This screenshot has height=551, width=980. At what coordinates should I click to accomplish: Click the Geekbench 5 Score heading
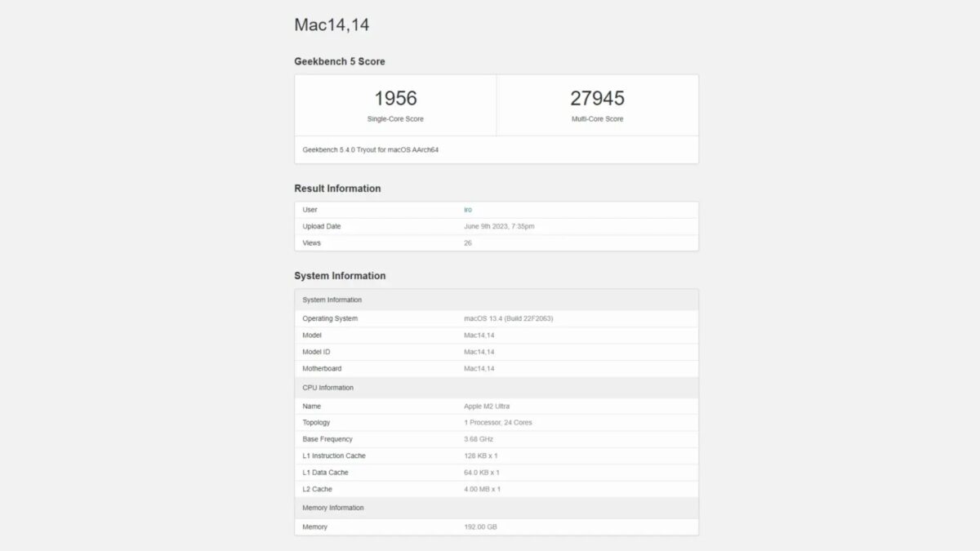(340, 61)
